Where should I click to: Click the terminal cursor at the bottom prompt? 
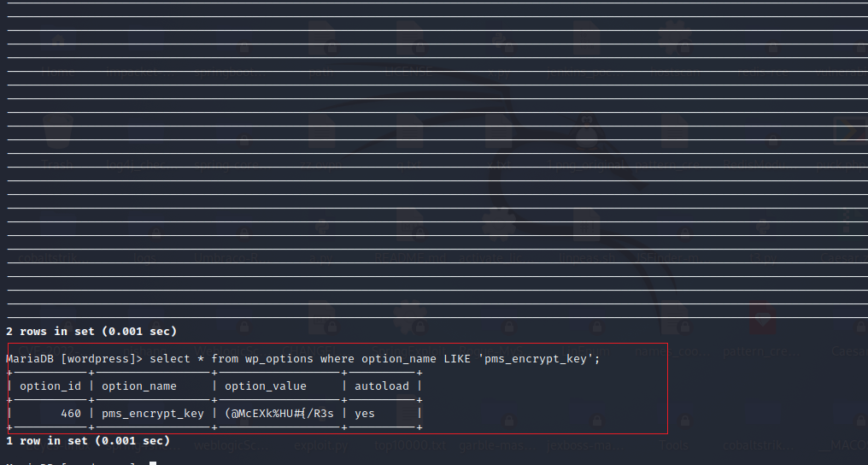coord(152,463)
